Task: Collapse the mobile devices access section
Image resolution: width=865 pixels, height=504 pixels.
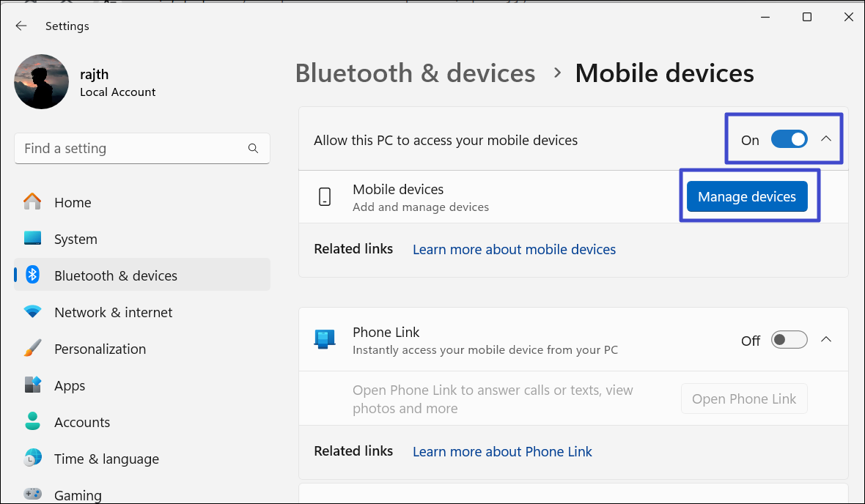Action: tap(826, 139)
